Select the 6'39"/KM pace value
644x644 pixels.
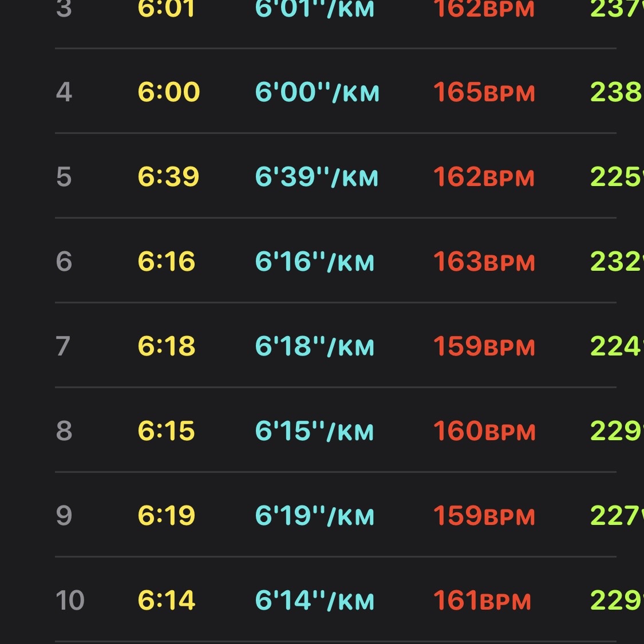tap(316, 177)
